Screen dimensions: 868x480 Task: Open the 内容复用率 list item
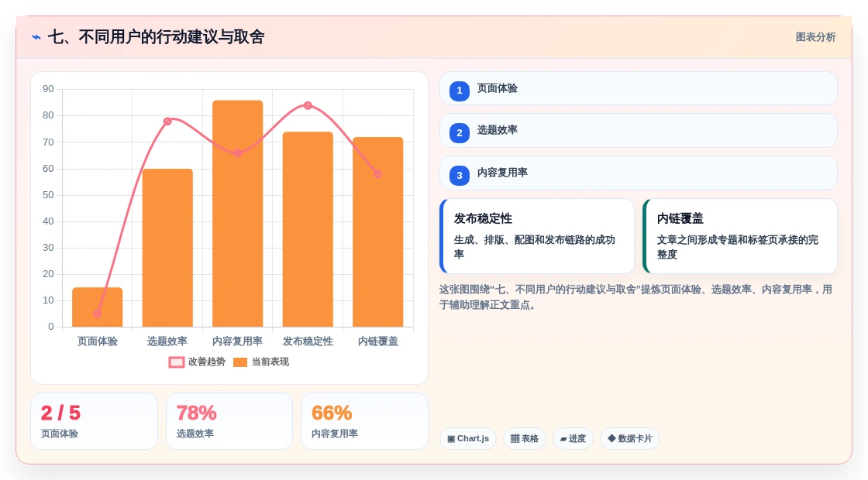pyautogui.click(x=639, y=173)
